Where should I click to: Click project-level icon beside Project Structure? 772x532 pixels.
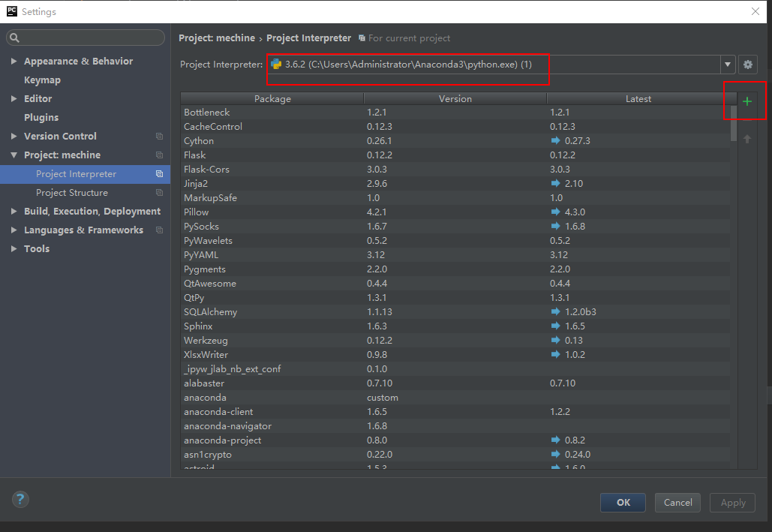159,193
